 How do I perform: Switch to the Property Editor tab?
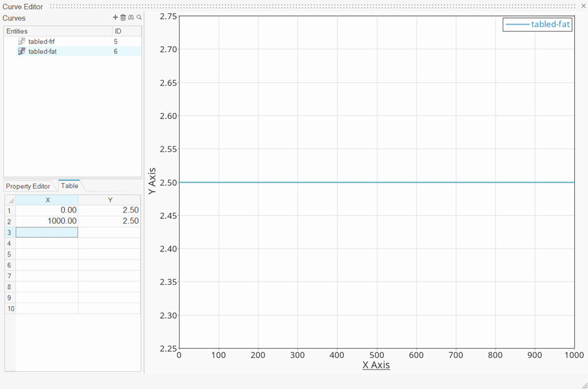click(28, 186)
